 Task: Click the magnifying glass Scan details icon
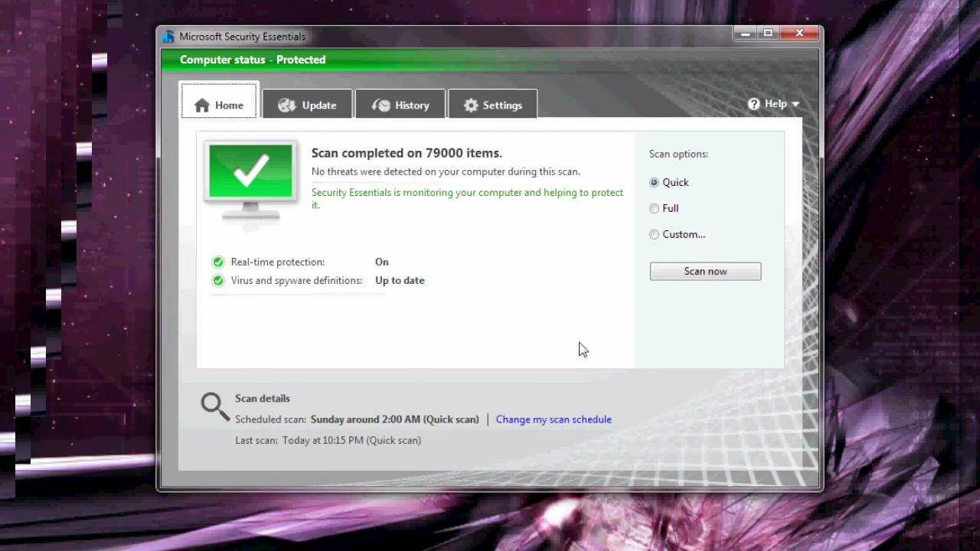tap(215, 407)
